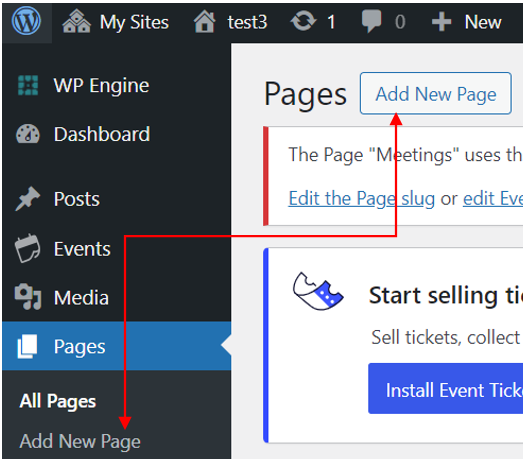Click the Events calendar icon

[27, 249]
